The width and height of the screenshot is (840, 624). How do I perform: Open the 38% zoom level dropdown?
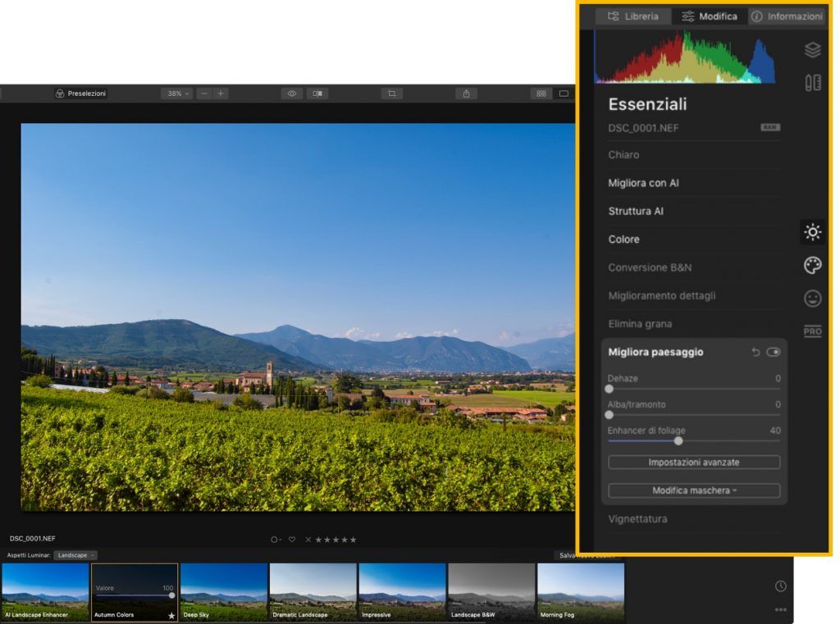[177, 93]
